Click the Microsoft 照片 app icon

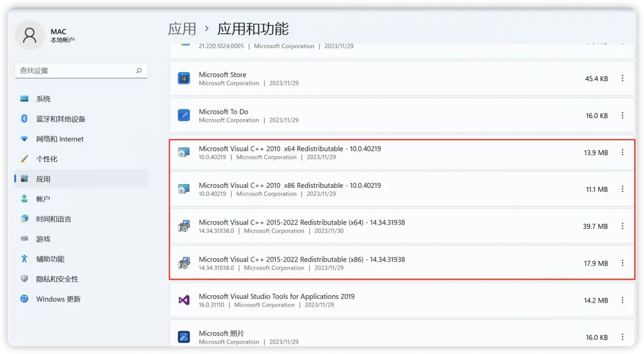click(184, 337)
